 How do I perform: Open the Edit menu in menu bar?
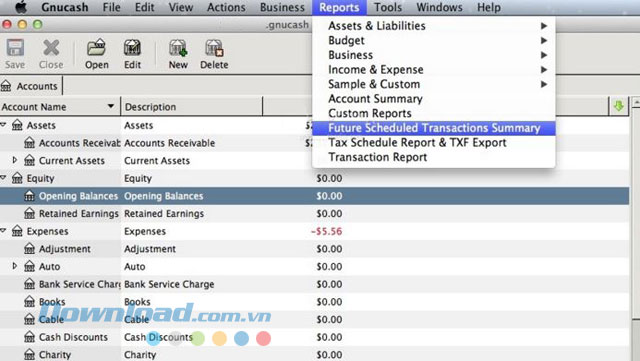144,7
